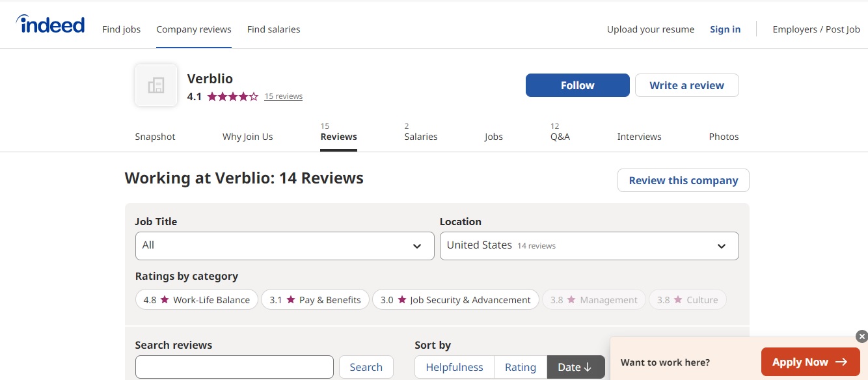Switch to the Snapshot tab
This screenshot has width=868, height=380.
tap(156, 137)
